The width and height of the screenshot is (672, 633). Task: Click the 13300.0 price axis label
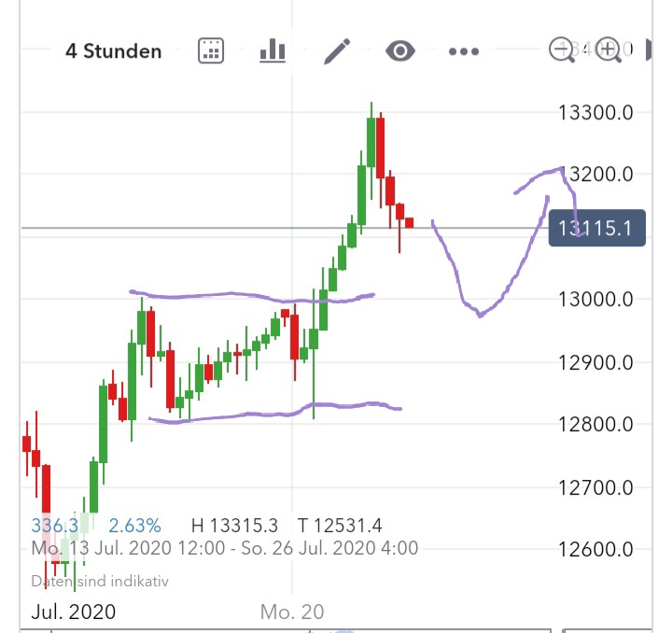tap(596, 112)
